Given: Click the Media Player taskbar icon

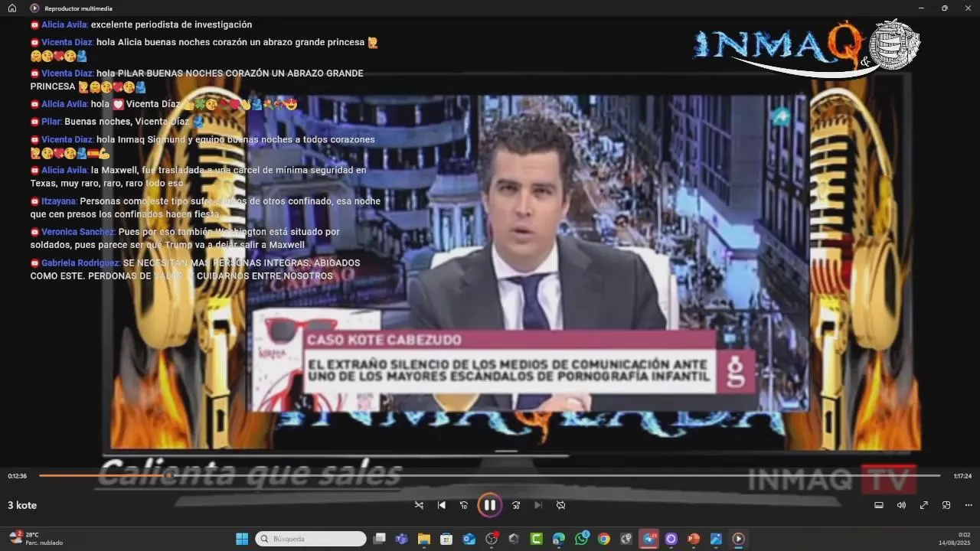Looking at the screenshot, I should point(738,539).
